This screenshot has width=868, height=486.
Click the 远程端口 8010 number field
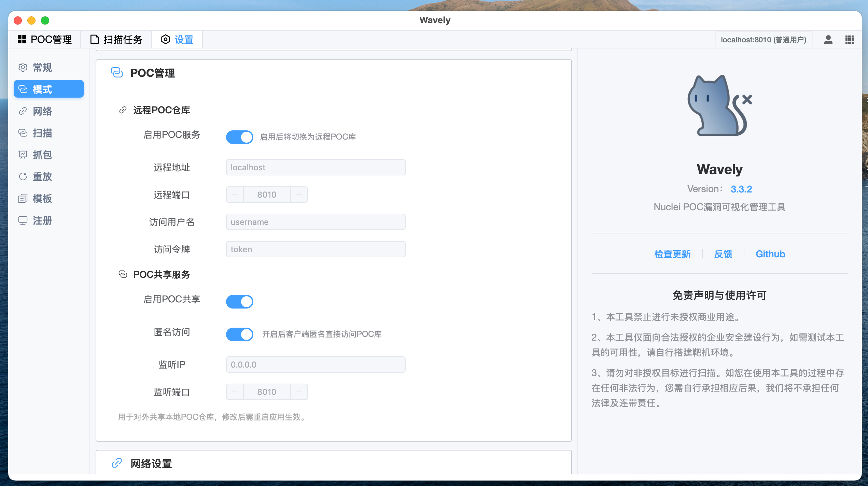(x=267, y=195)
